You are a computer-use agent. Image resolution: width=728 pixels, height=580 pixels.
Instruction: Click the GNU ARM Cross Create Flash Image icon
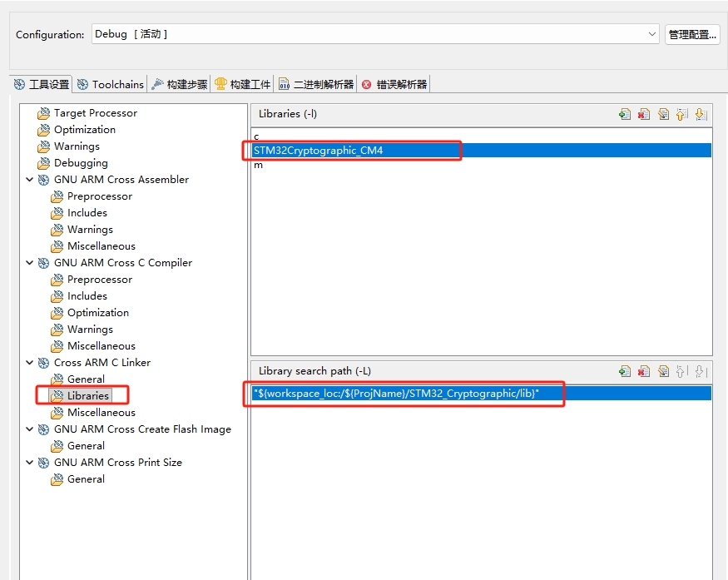(x=43, y=429)
